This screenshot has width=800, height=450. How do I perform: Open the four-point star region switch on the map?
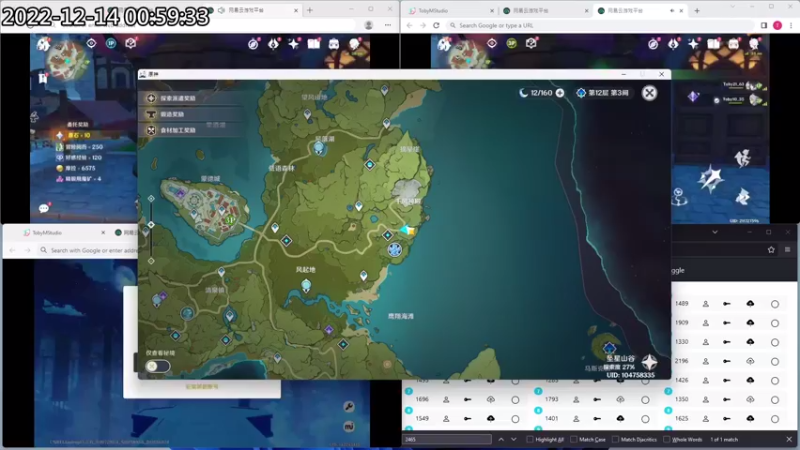649,362
